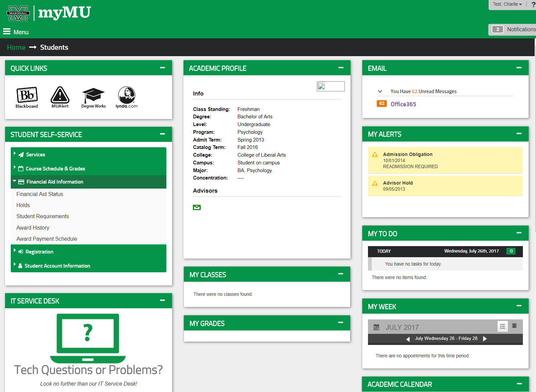Collapse the Quick Links panel

(x=162, y=68)
